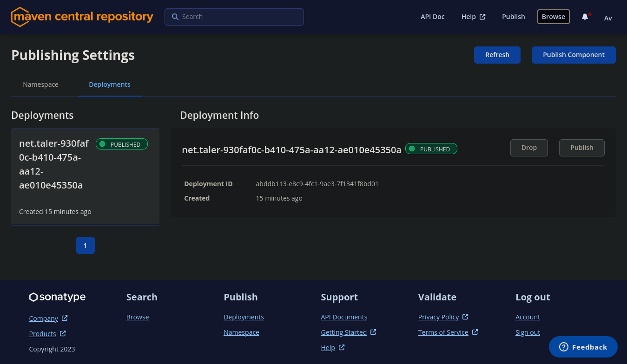Open the Feedback widget

click(583, 347)
